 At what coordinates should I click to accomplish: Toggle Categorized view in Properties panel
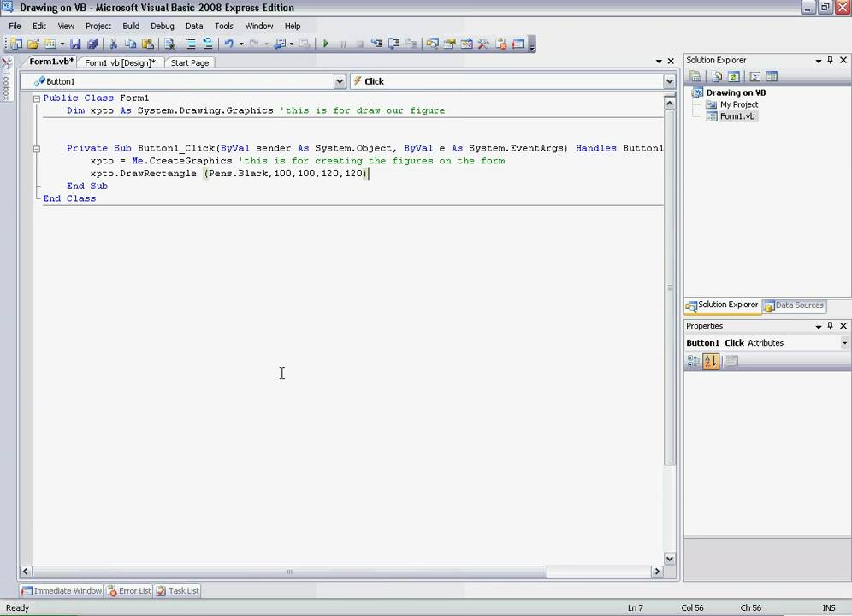coord(694,361)
